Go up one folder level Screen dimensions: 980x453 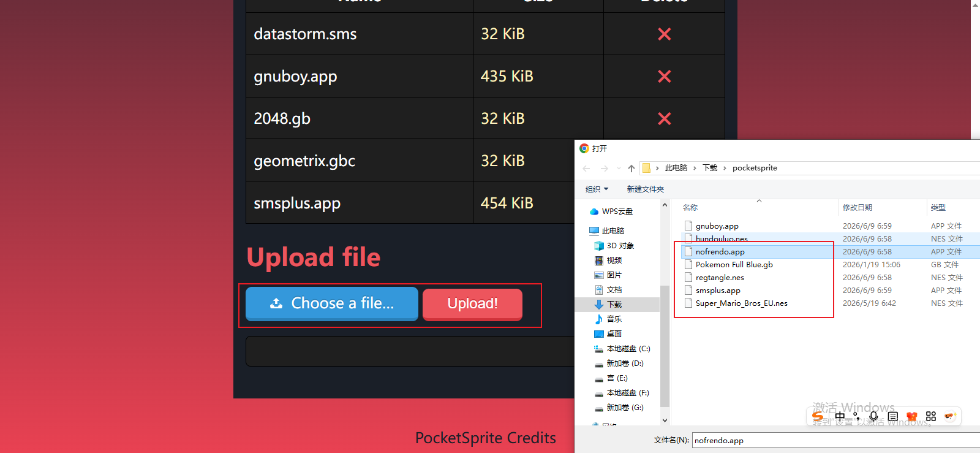631,168
